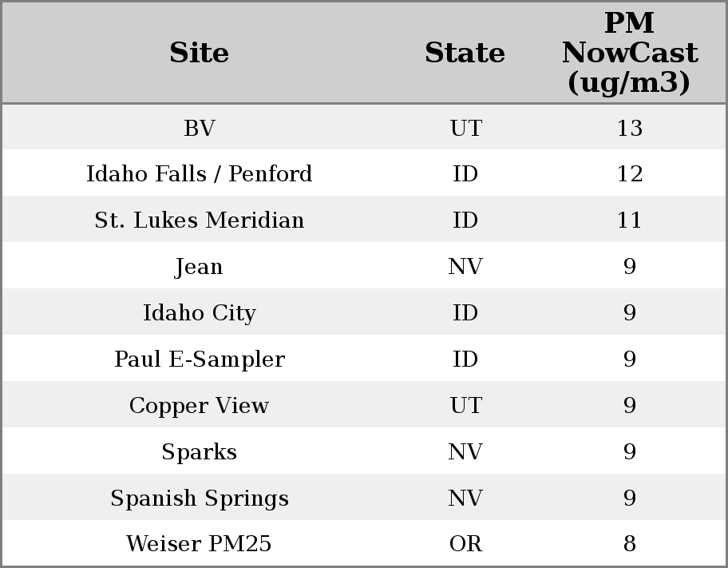
Task: Select the PM value 12 cell
Action: [629, 174]
